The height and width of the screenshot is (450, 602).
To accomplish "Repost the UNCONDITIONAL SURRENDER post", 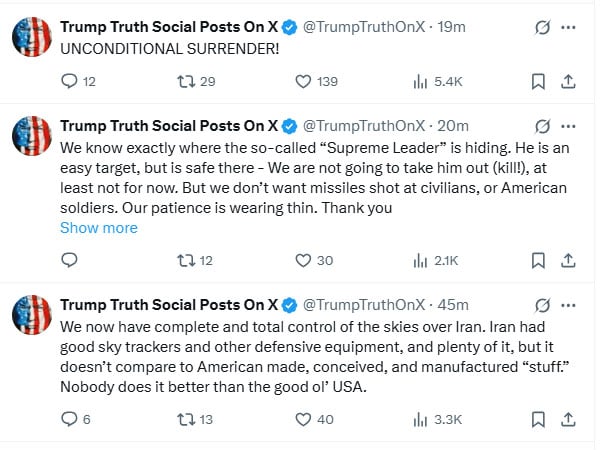I will point(183,82).
